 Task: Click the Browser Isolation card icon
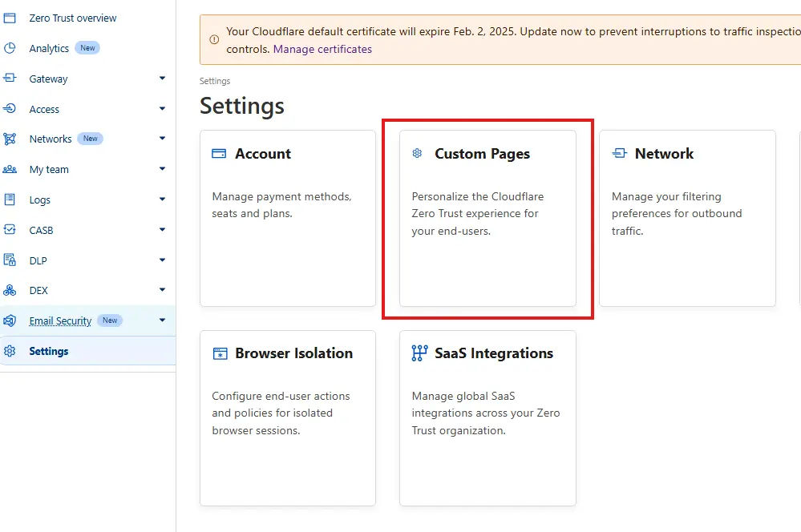pos(220,353)
